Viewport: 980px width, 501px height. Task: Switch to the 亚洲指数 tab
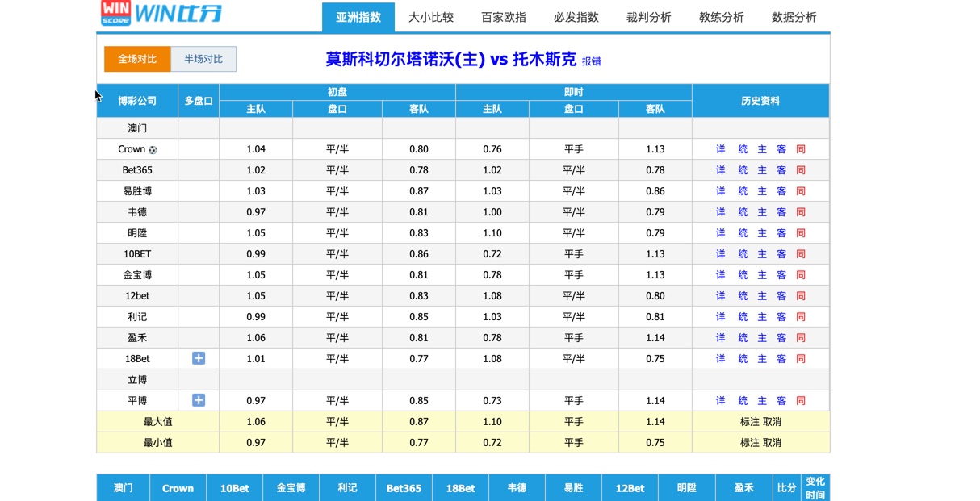358,17
